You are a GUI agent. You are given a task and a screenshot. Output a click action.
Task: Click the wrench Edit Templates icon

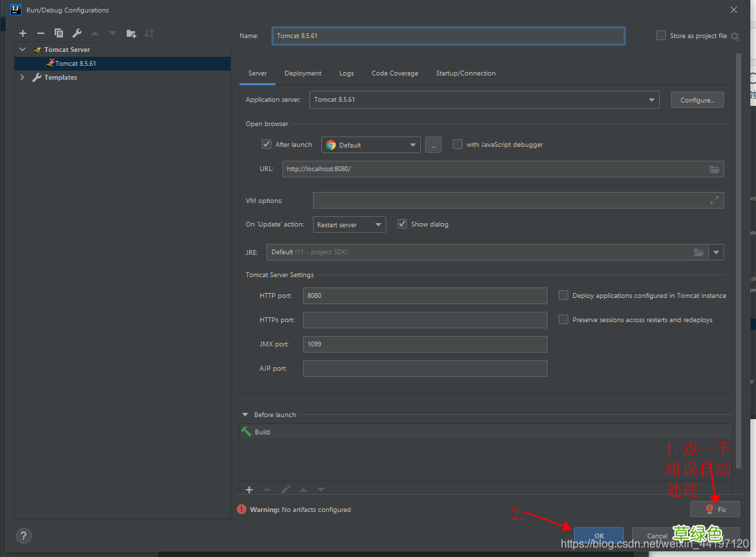coord(77,33)
